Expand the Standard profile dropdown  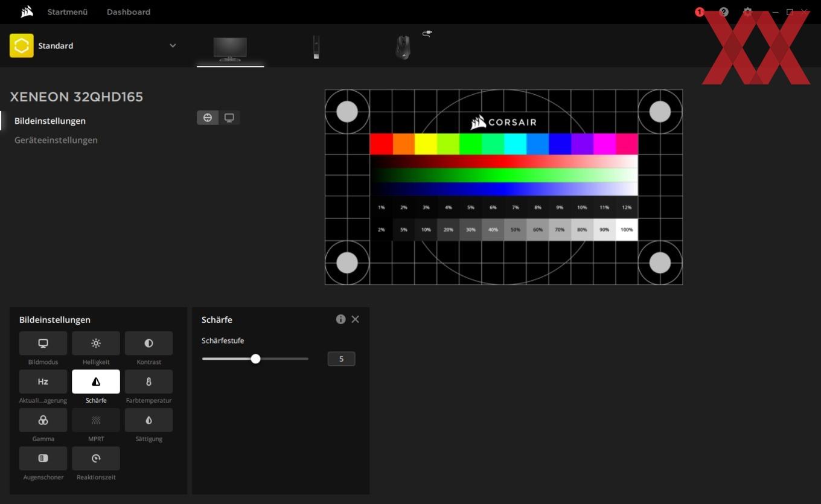click(173, 45)
